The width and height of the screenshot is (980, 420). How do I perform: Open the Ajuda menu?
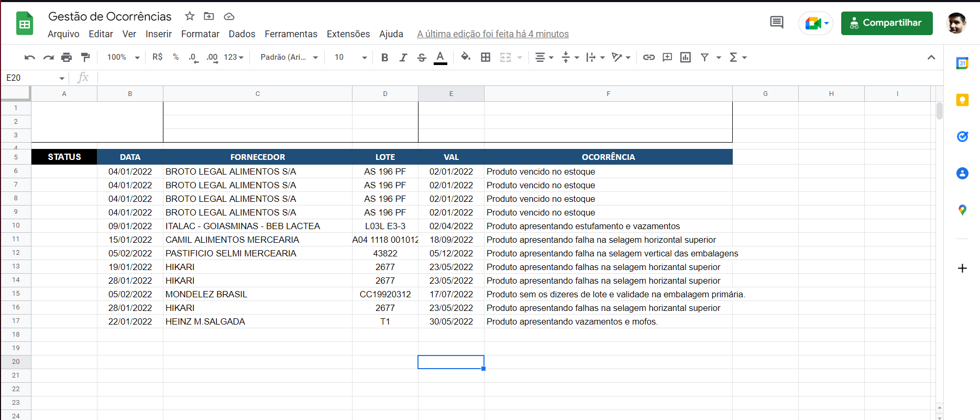391,34
